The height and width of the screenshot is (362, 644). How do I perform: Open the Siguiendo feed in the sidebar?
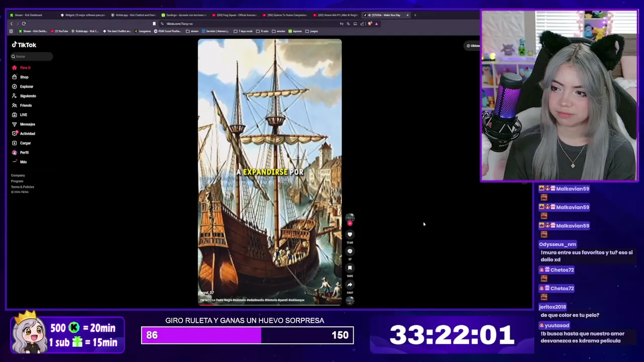point(24,96)
